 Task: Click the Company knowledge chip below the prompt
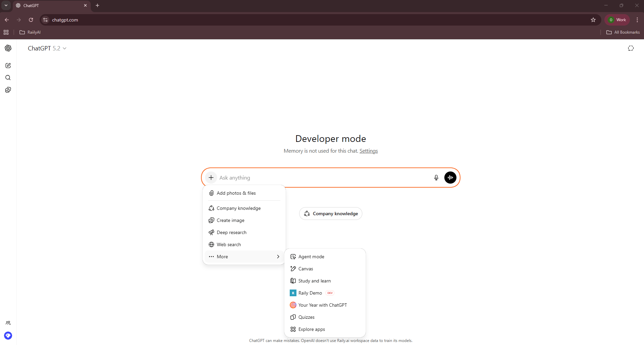click(331, 214)
